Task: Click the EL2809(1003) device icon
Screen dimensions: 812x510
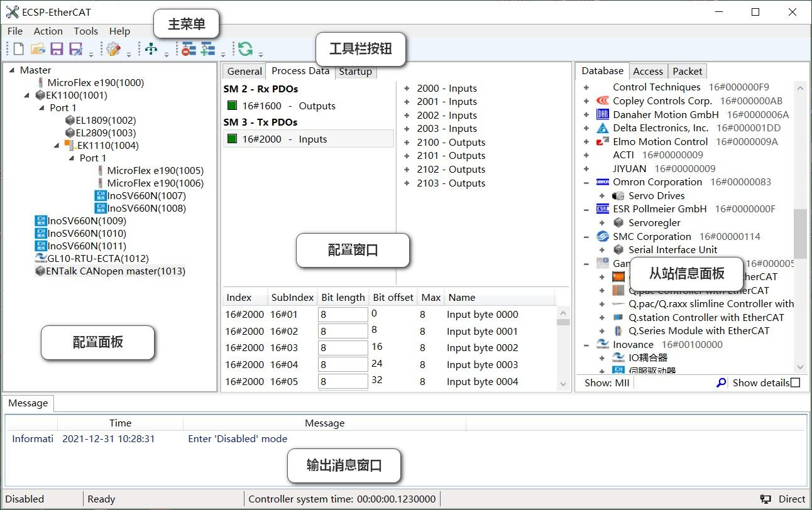Action: pyautogui.click(x=70, y=133)
